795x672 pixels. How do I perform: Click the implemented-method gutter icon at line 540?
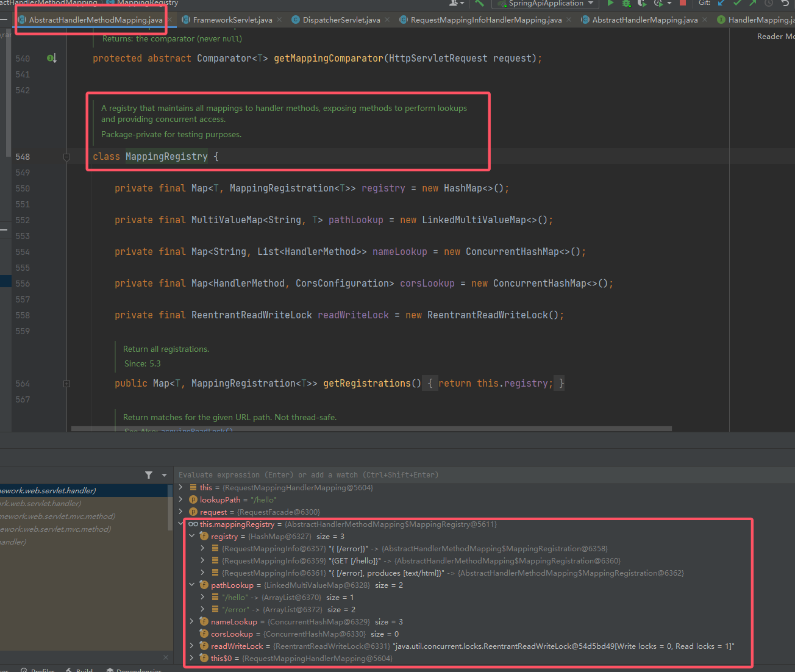click(x=52, y=59)
